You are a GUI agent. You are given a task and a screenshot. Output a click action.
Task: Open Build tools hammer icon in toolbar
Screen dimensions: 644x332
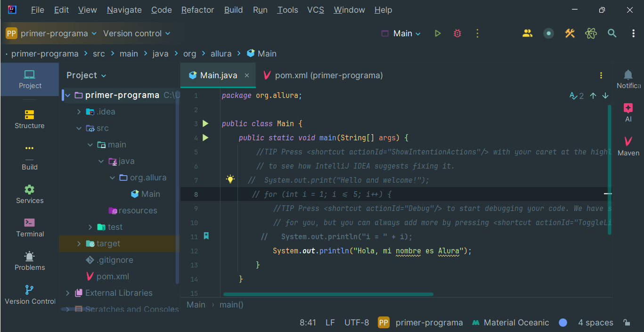click(570, 33)
